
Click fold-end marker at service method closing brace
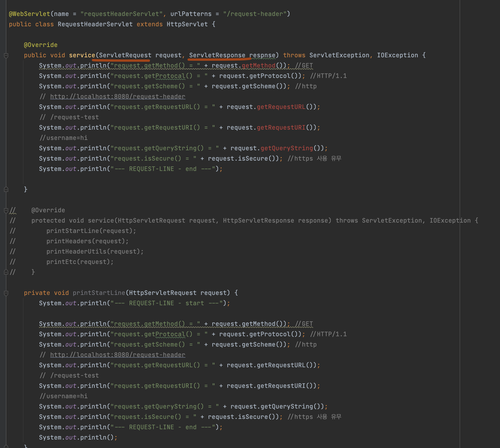point(6,189)
